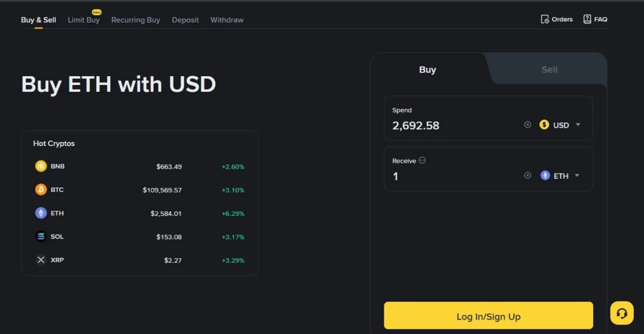This screenshot has width=644, height=334.
Task: Click the BTC row label
Action: pyautogui.click(x=57, y=190)
